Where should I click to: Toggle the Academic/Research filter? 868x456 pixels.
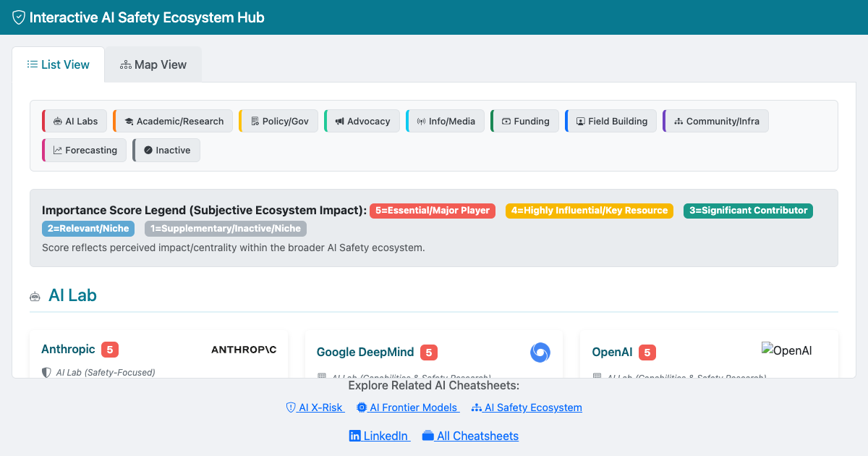coord(174,121)
